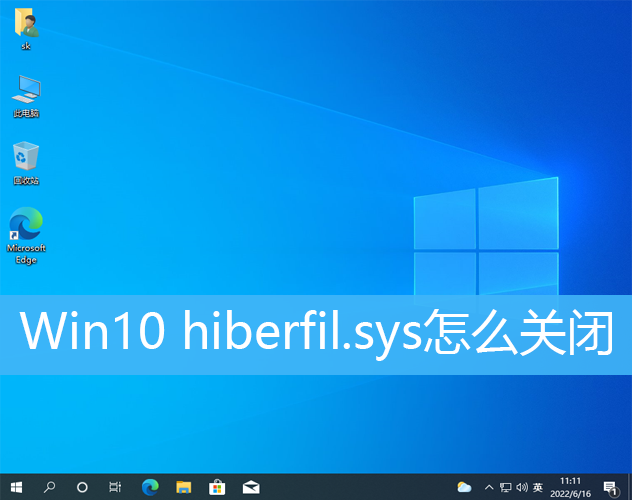This screenshot has height=500, width=632.
Task: Open the weather widget in the taskbar
Action: click(x=464, y=487)
